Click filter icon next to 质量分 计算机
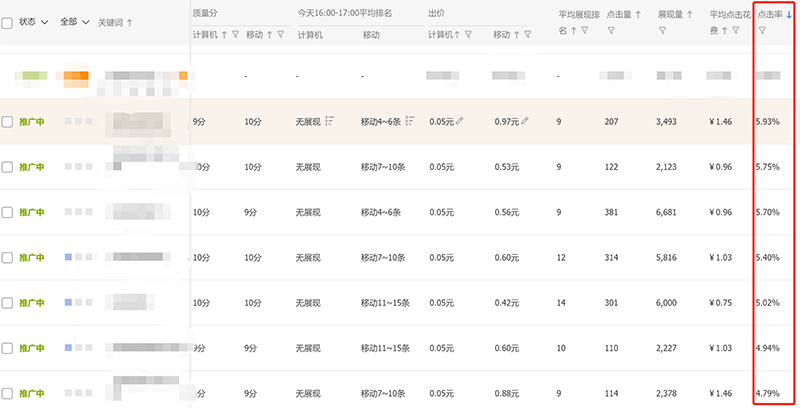 coord(235,35)
